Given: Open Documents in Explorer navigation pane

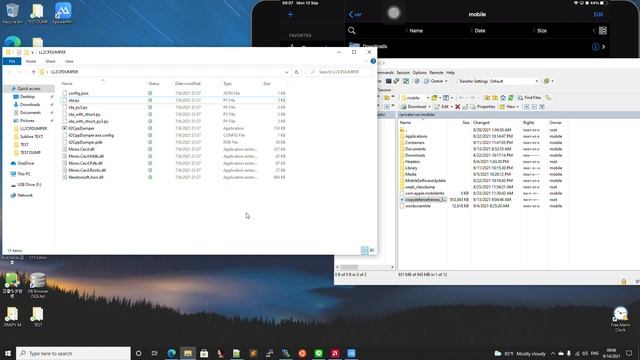Looking at the screenshot, I should click(x=30, y=113).
